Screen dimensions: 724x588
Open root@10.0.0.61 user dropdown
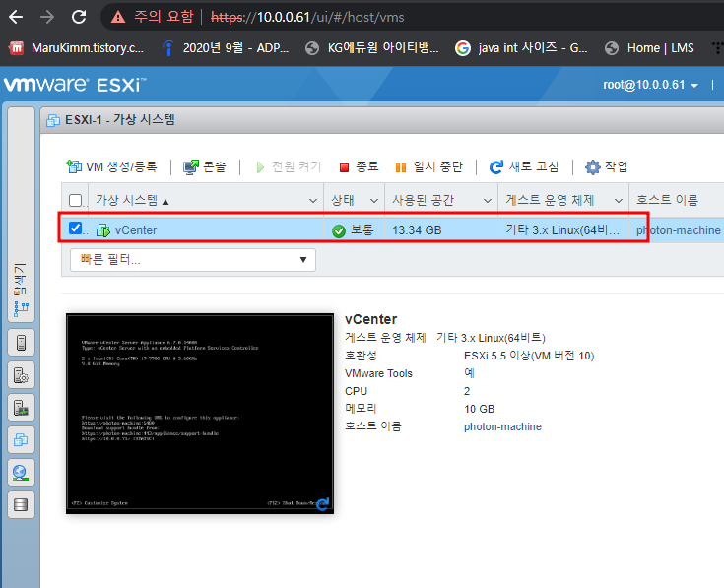650,85
